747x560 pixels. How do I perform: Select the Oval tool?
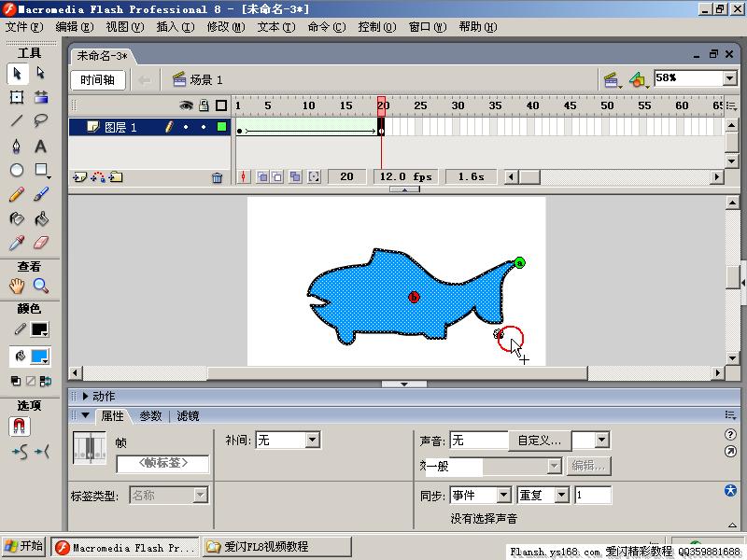[x=17, y=170]
